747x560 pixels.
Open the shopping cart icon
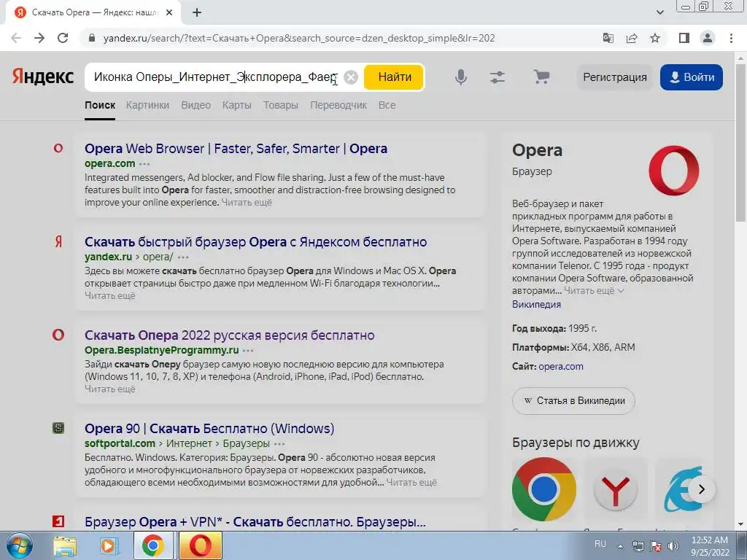[541, 77]
